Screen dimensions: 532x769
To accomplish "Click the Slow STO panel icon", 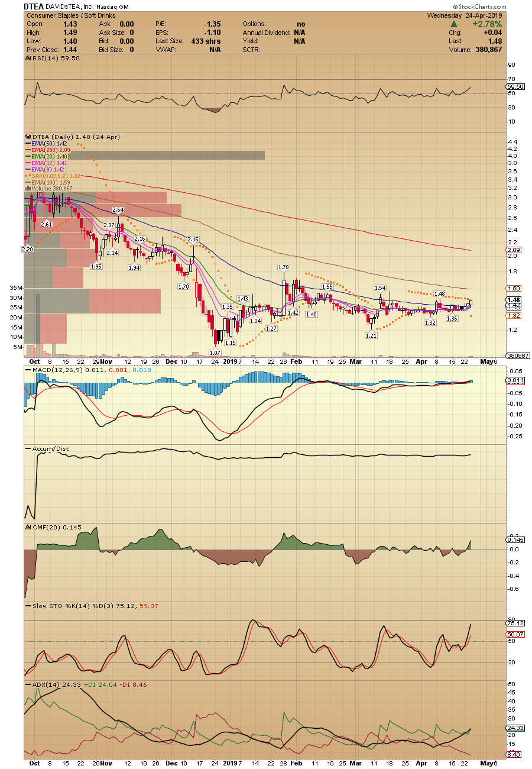I will 27,606.
